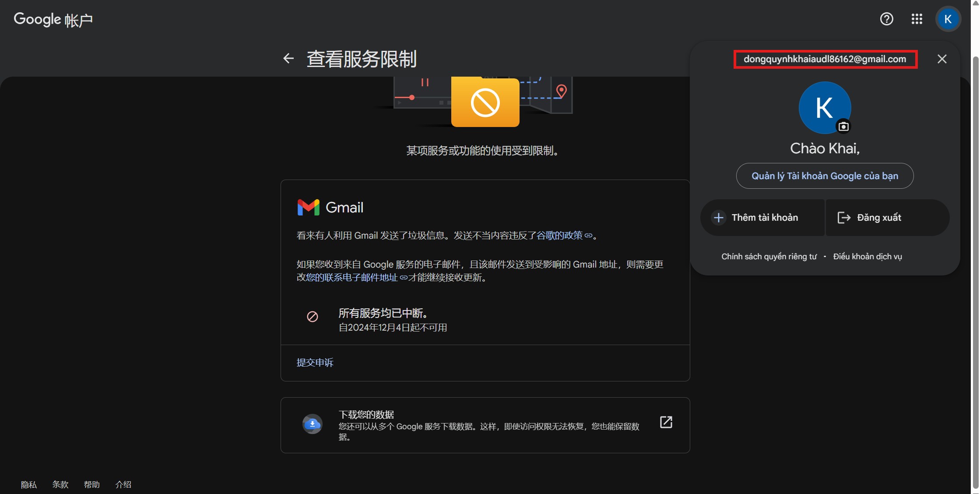Open the Google Account help icon
The height and width of the screenshot is (494, 980).
point(886,19)
